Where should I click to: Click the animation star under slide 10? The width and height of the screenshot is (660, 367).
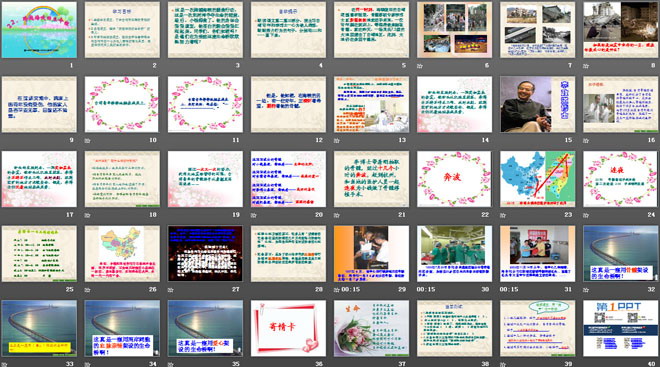[87, 140]
